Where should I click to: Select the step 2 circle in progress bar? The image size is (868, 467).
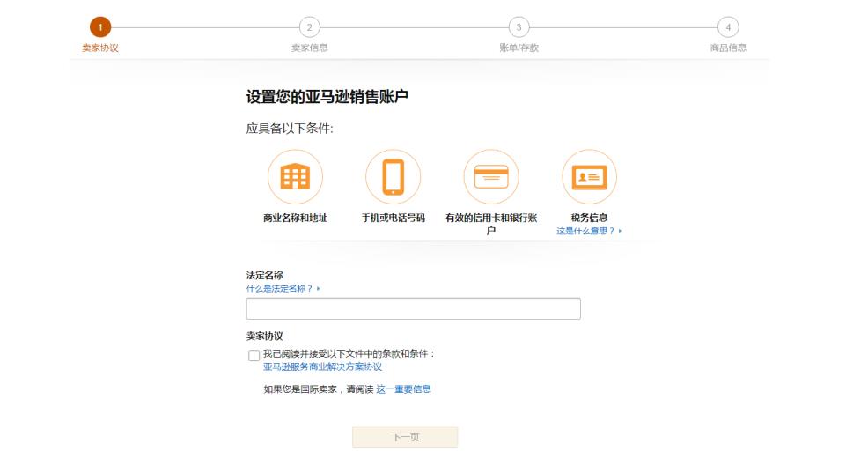coord(309,27)
